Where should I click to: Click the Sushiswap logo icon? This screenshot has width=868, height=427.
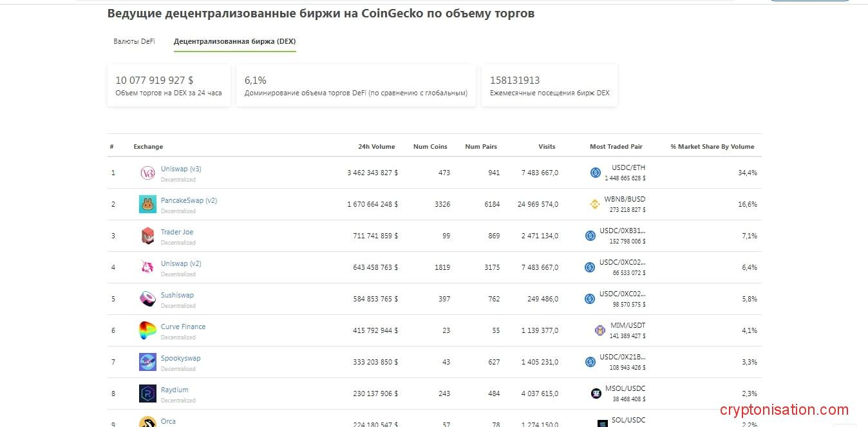tap(147, 299)
